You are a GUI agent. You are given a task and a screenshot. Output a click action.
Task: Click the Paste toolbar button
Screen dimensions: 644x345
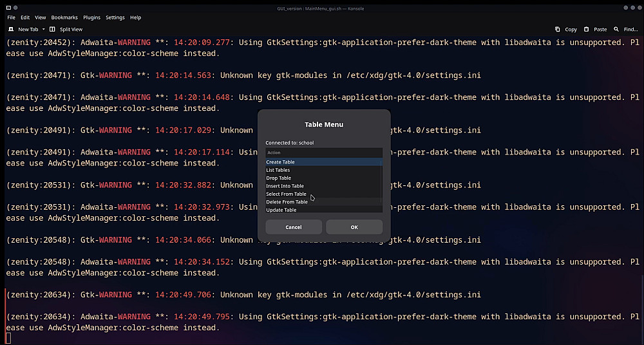coord(596,30)
